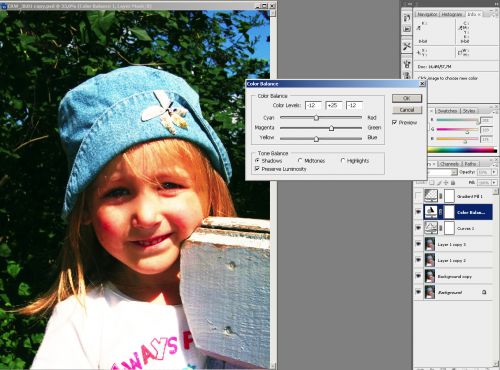Screen dimensions: 500x370
Task: Click the Color Balance adjustment layer thumbnail
Action: tap(430, 212)
